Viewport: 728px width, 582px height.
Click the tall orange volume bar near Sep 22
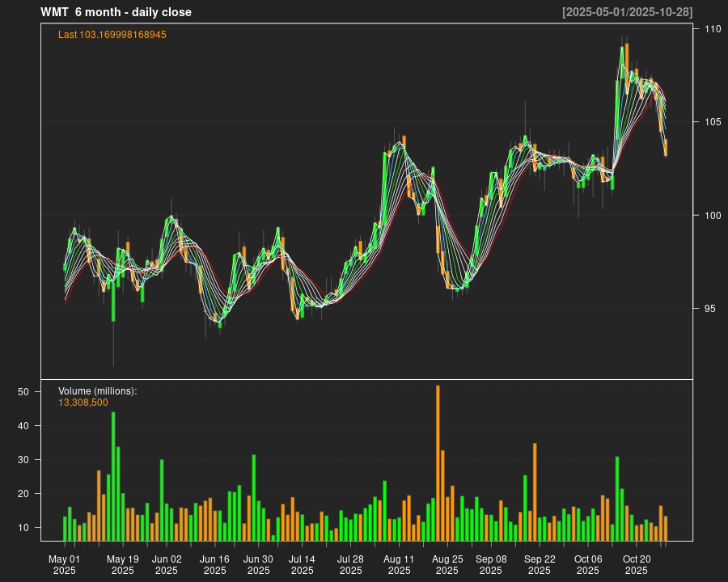point(535,491)
